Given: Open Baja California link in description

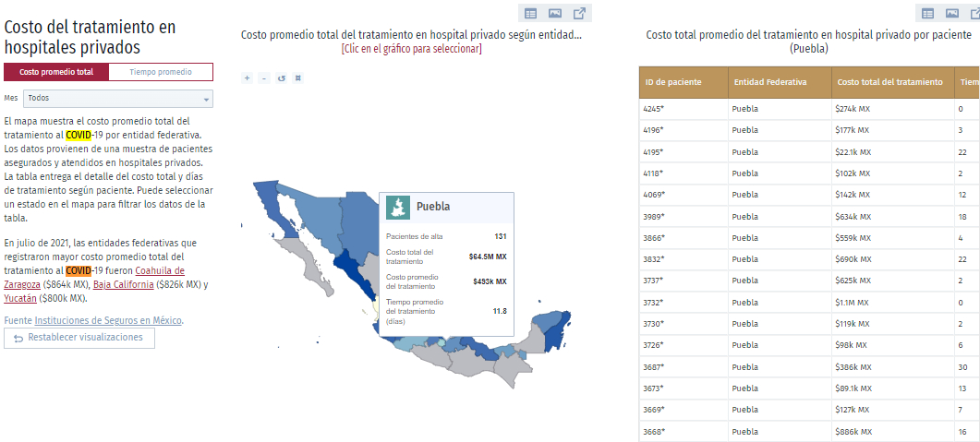Looking at the screenshot, I should (x=123, y=284).
